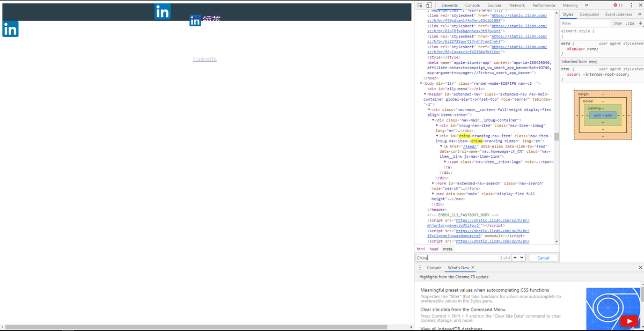This screenshot has width=644, height=331.
Task: Click the LinkedIn text link on page
Action: (x=205, y=59)
